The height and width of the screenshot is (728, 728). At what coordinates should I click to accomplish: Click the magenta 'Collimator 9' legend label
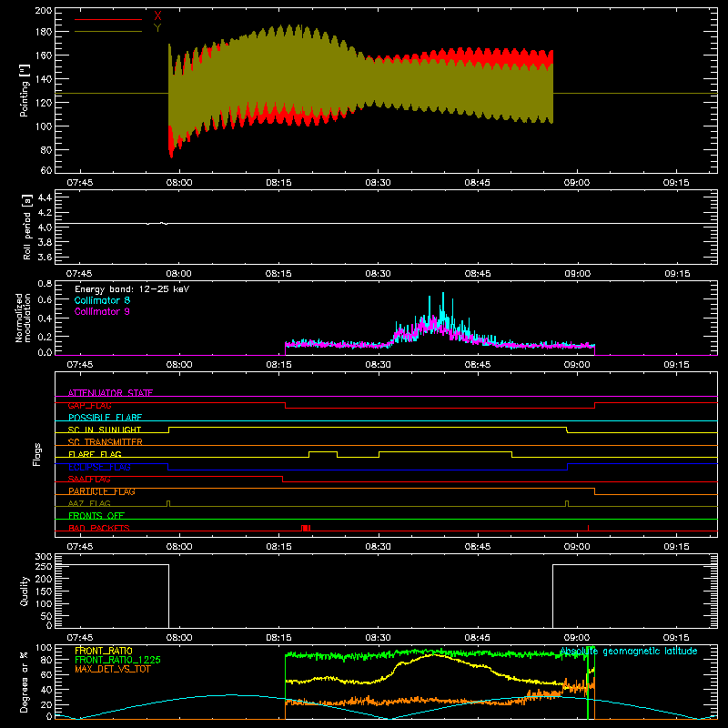click(x=102, y=311)
